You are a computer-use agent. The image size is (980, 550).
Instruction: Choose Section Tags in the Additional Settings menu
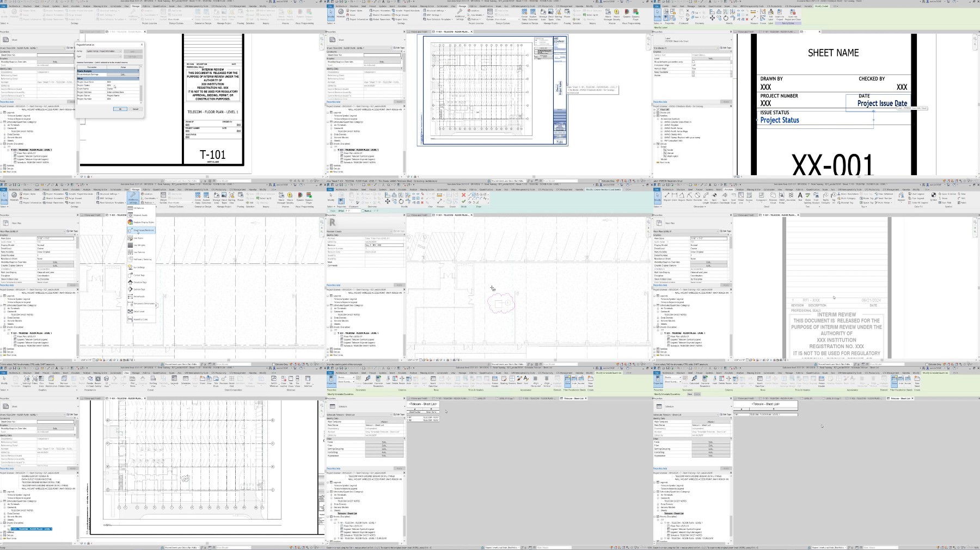[x=142, y=289]
